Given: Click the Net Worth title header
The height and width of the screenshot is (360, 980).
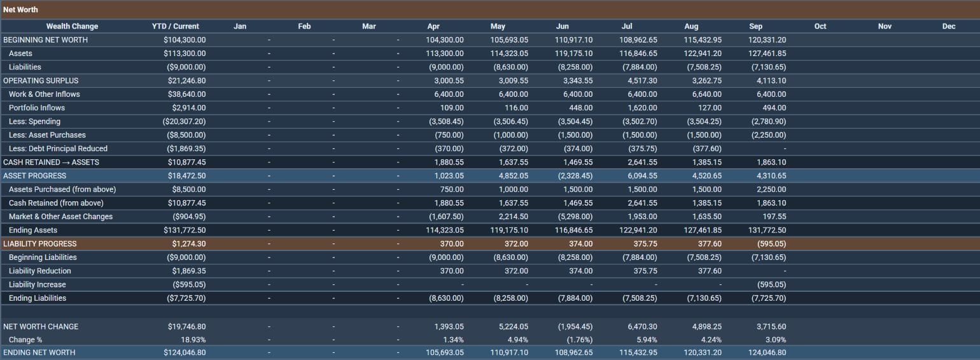Looking at the screenshot, I should pos(20,10).
